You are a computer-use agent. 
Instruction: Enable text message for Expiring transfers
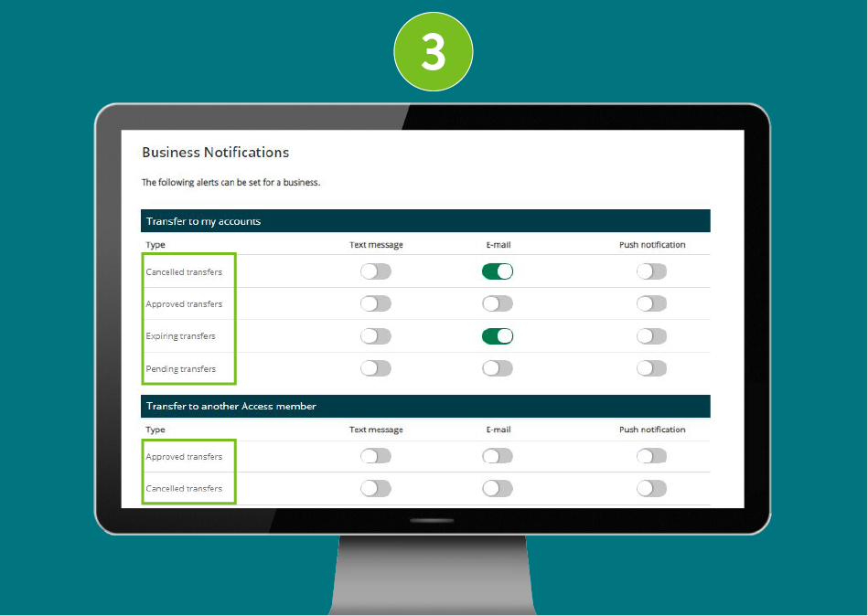point(376,336)
